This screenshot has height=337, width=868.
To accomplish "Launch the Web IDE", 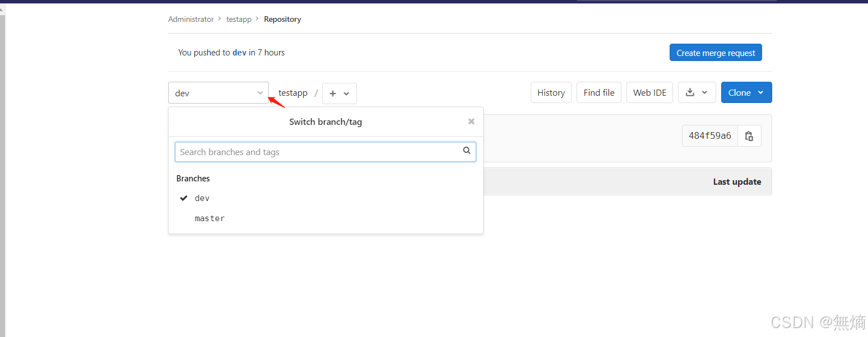I will click(649, 92).
